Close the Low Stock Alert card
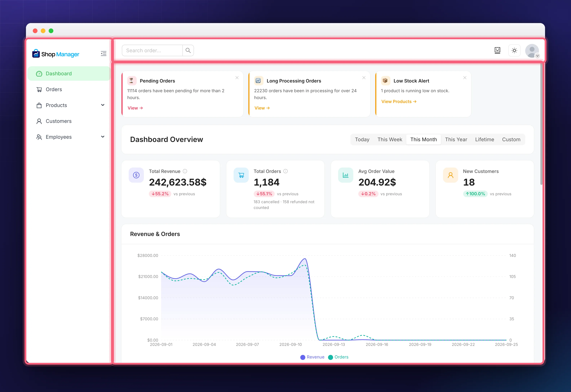Image resolution: width=571 pixels, height=392 pixels. coord(465,78)
